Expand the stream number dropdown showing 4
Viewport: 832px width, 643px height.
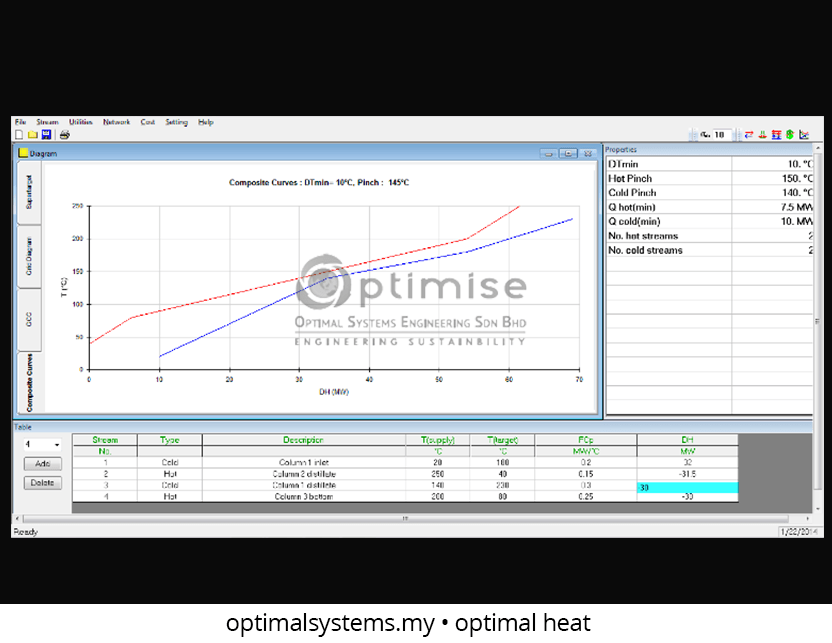point(54,445)
